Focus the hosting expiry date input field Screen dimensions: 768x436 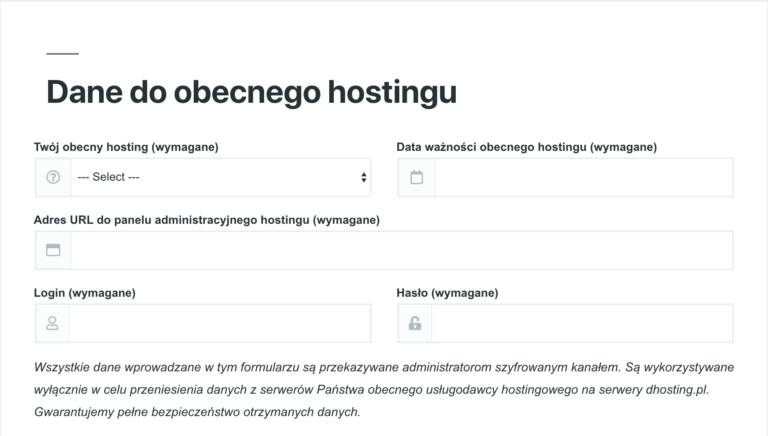coord(584,177)
